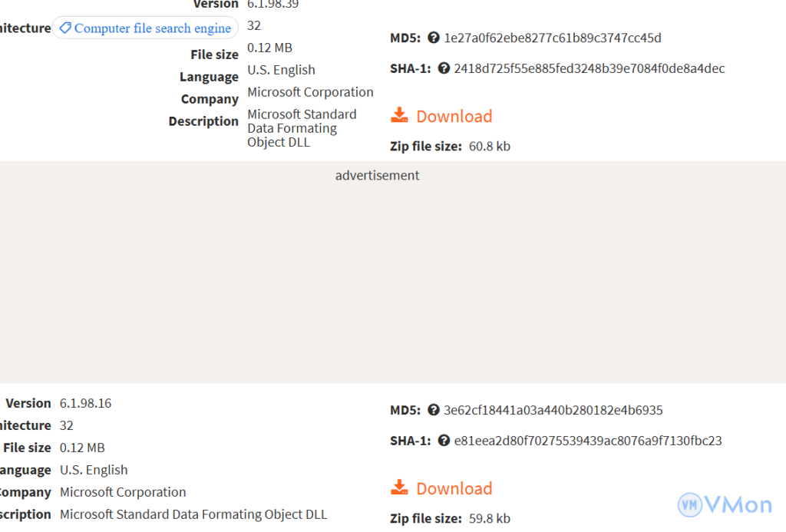The width and height of the screenshot is (786, 532).
Task: Download the version with 60.8 kb zip
Action: click(454, 116)
